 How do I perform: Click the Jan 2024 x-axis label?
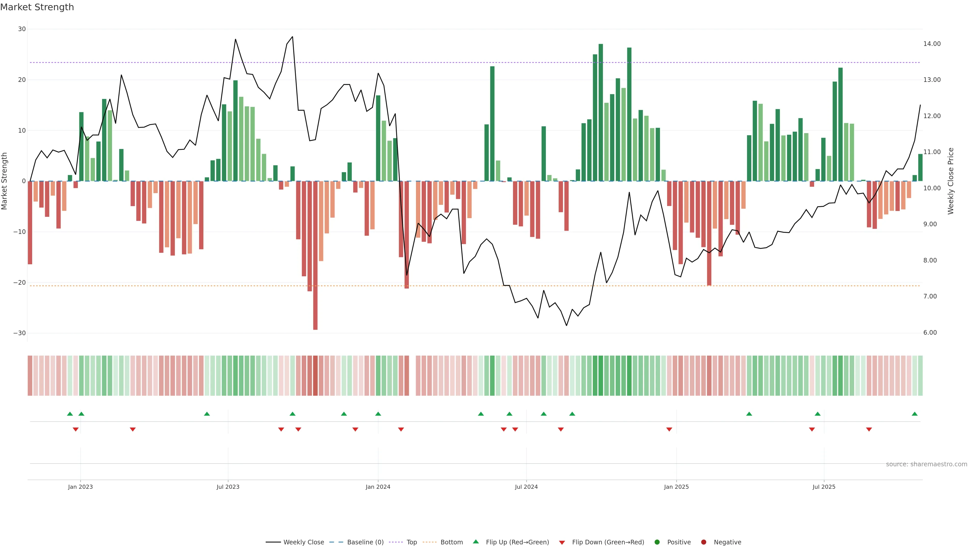[x=378, y=487]
